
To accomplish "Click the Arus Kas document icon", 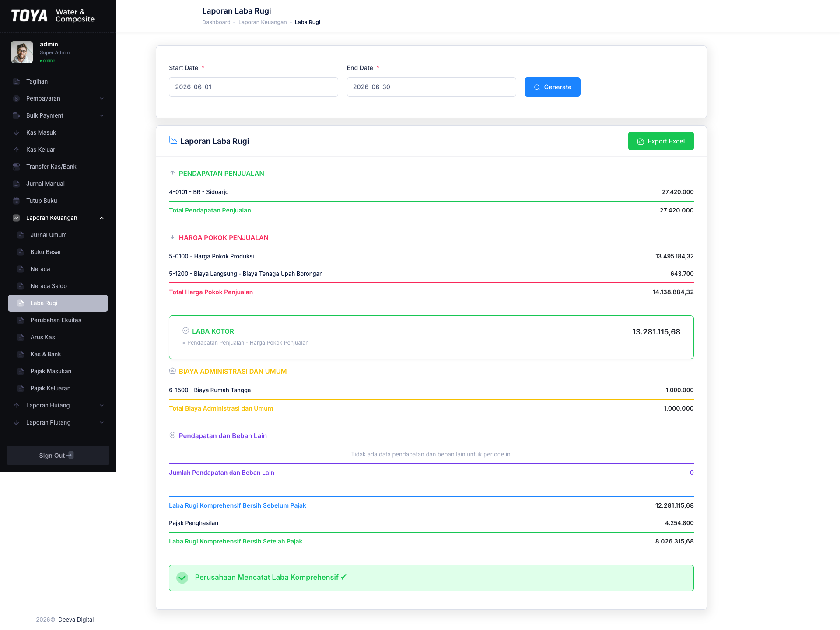I will point(21,337).
